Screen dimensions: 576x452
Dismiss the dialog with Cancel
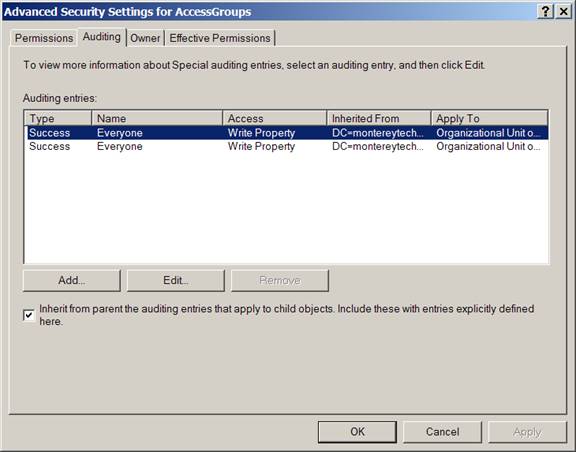tap(442, 431)
